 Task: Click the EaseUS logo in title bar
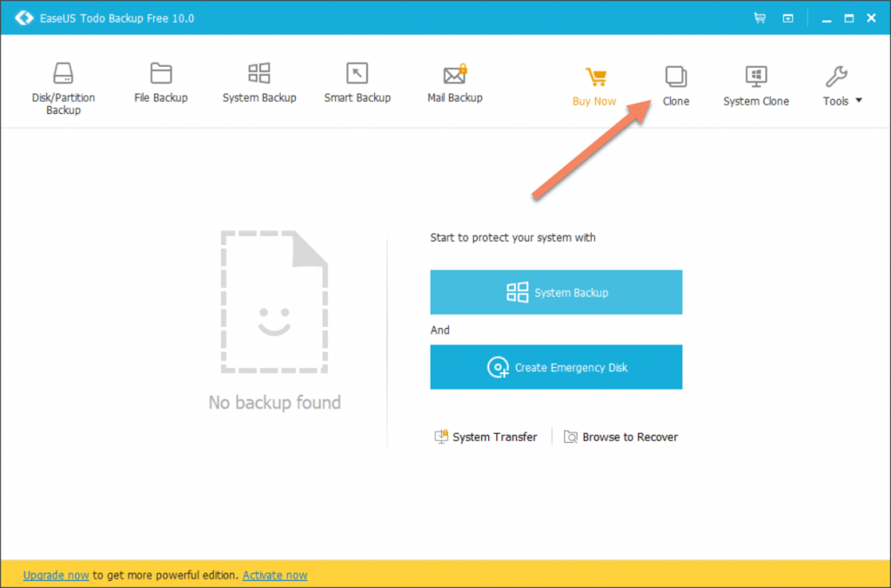point(23,18)
